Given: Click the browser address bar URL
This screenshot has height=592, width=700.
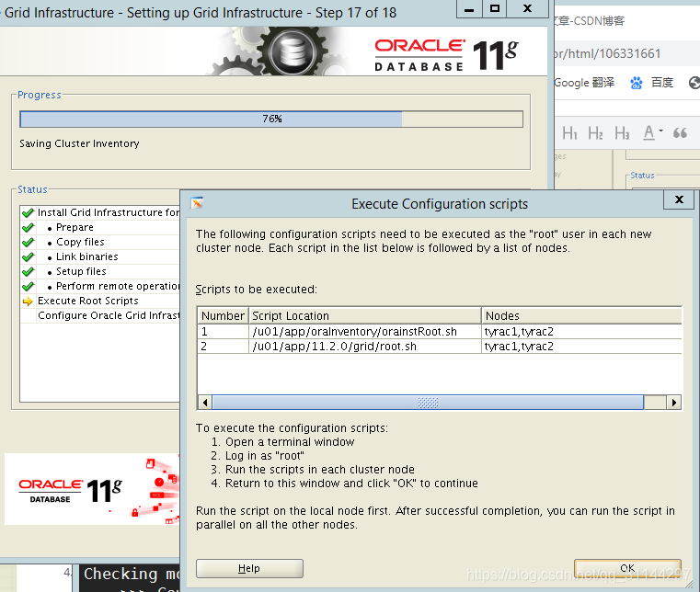Looking at the screenshot, I should click(607, 53).
